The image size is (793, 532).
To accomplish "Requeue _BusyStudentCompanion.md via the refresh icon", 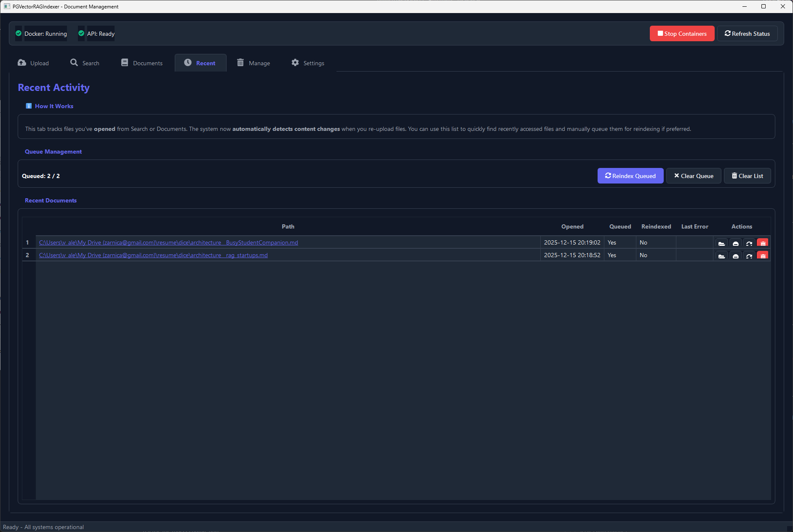I will point(749,243).
